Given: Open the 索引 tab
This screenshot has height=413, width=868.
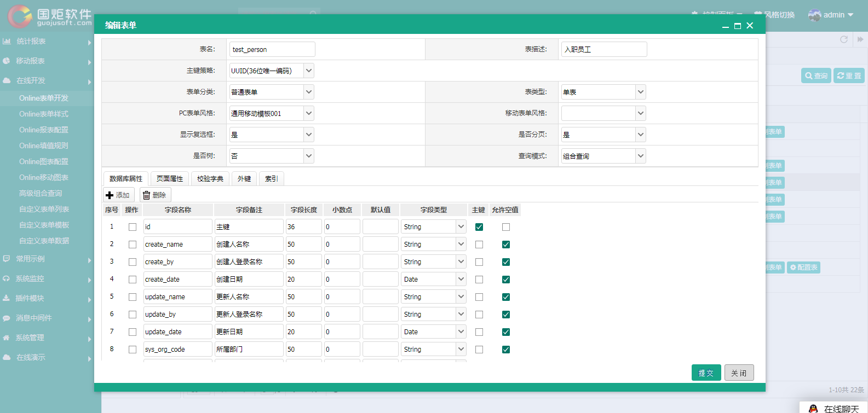Looking at the screenshot, I should [272, 179].
